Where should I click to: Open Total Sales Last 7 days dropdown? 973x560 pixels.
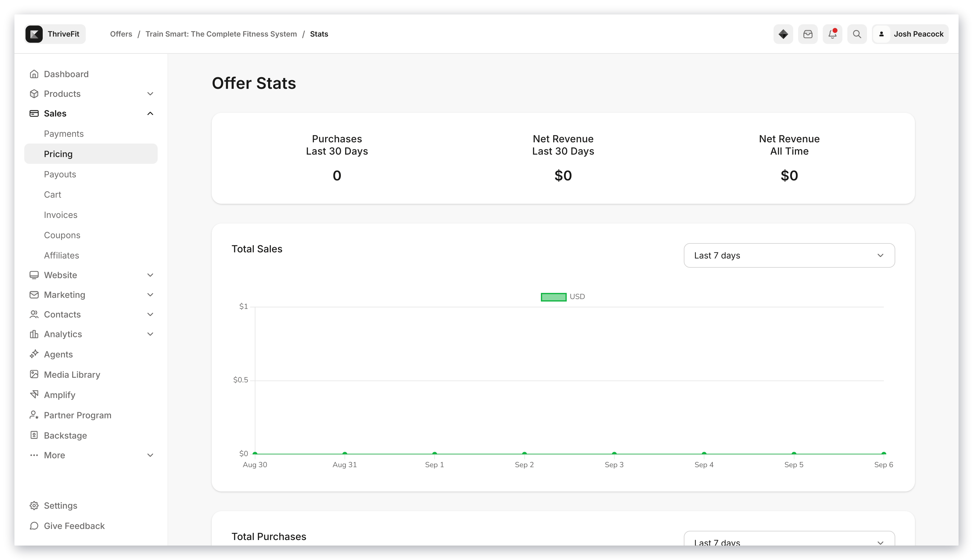tap(789, 255)
